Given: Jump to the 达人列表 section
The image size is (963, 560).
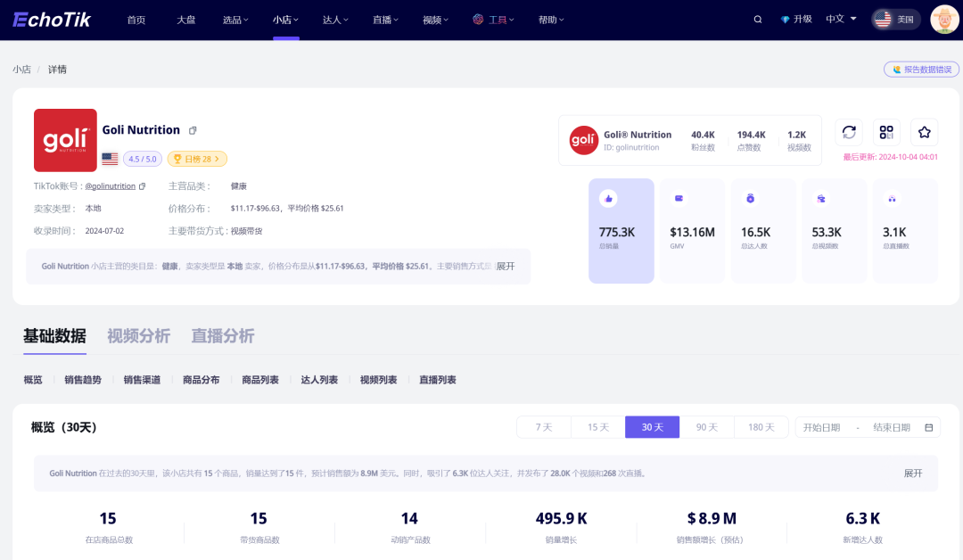Looking at the screenshot, I should coord(319,380).
